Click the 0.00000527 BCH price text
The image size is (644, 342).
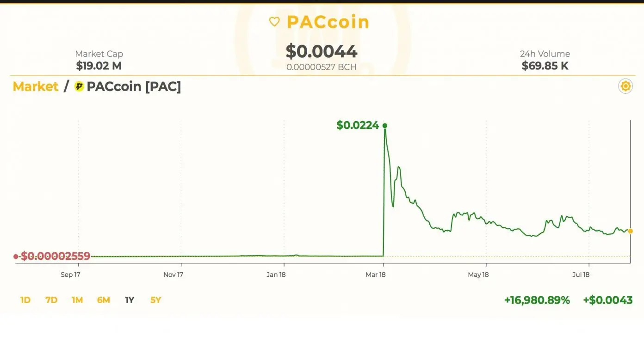pos(322,67)
